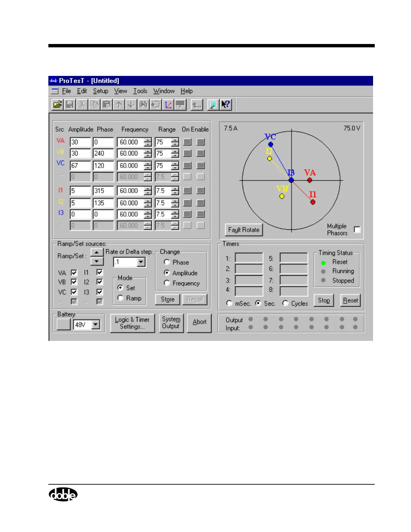Click the blue VC phasor endpoint

point(271,144)
